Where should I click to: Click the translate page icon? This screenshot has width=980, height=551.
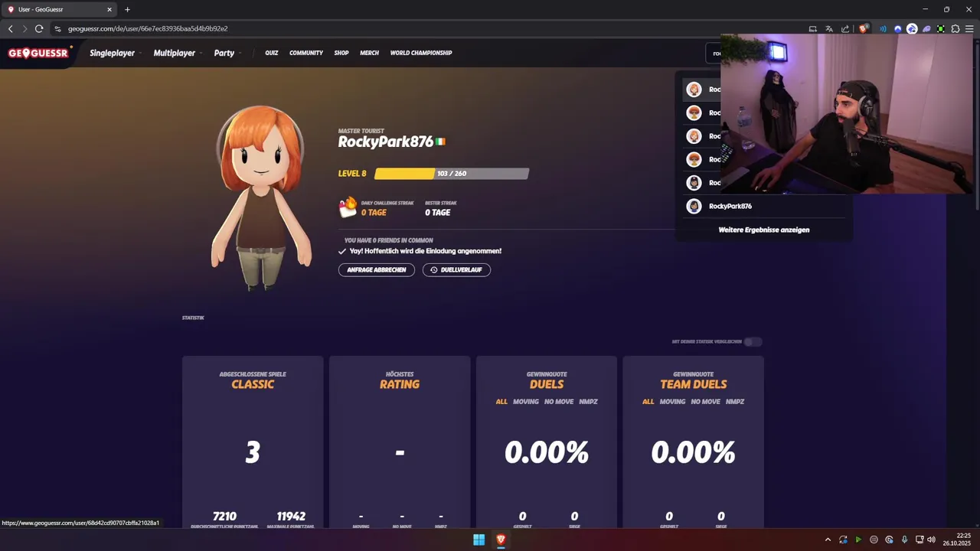click(829, 29)
